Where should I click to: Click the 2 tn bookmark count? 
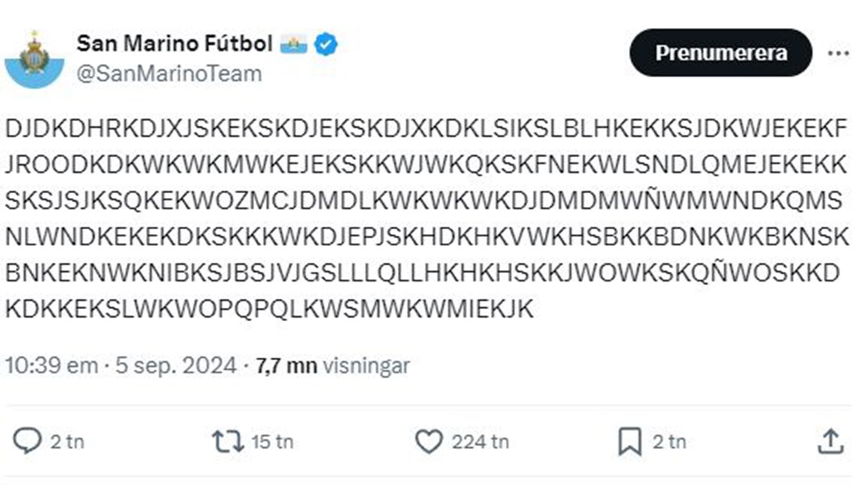click(x=669, y=442)
